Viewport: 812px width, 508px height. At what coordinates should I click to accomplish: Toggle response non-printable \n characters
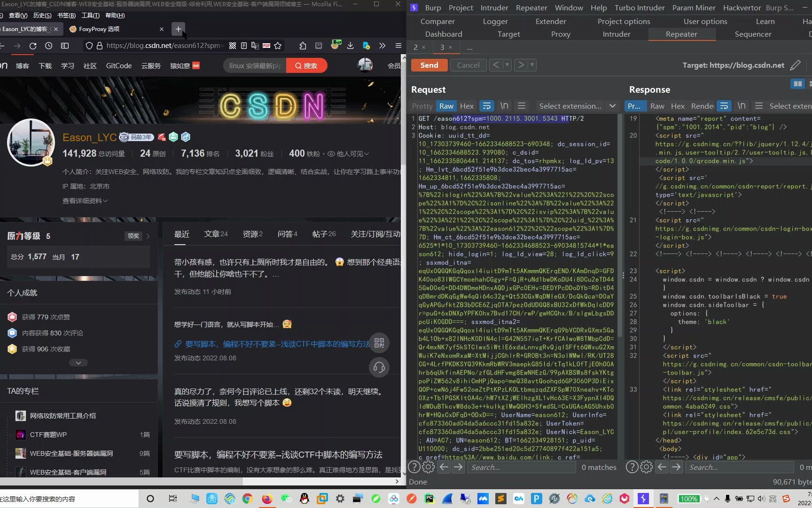[742, 106]
